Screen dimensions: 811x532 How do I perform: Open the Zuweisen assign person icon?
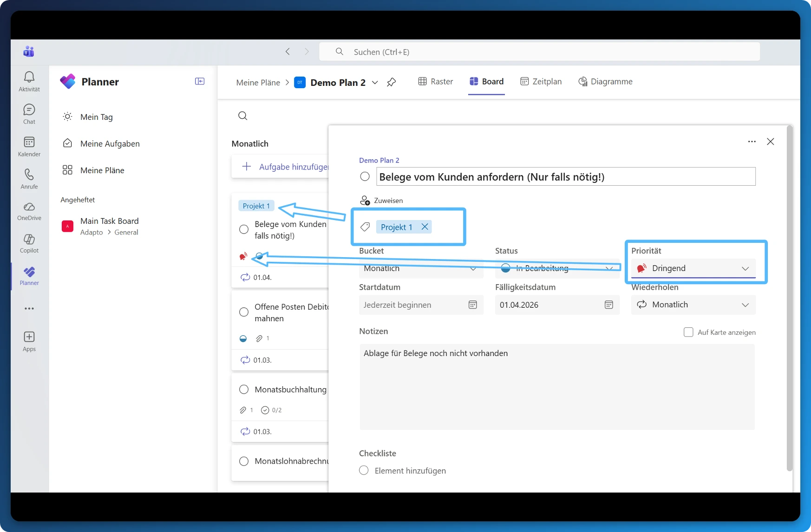click(365, 201)
